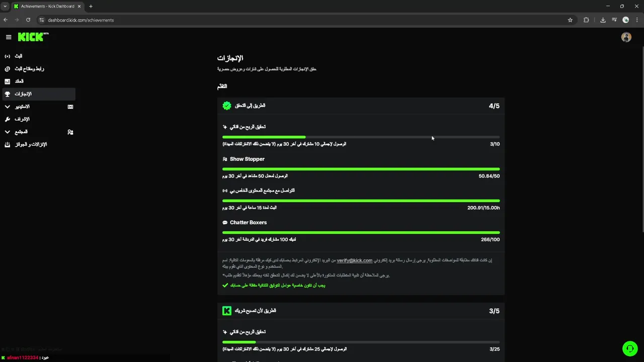The width and height of the screenshot is (644, 362).
Task: Click the revenue chart icon in sidebar
Action: pyautogui.click(x=7, y=81)
